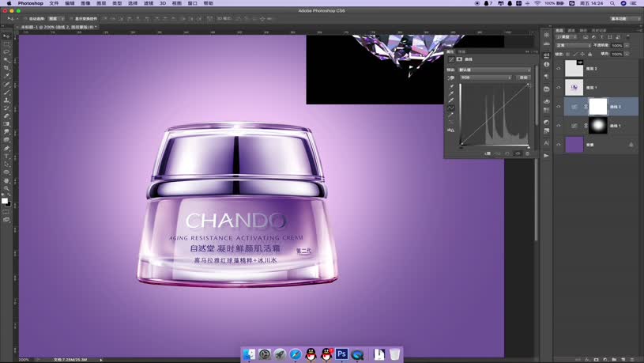
Task: Select the Brush tool
Action: pos(6,93)
